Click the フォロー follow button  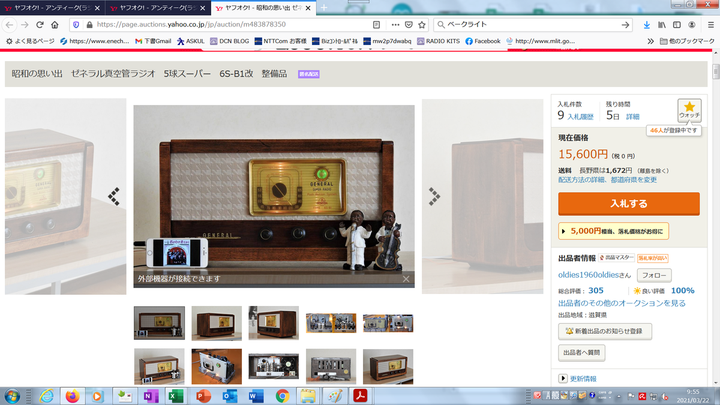pyautogui.click(x=654, y=275)
